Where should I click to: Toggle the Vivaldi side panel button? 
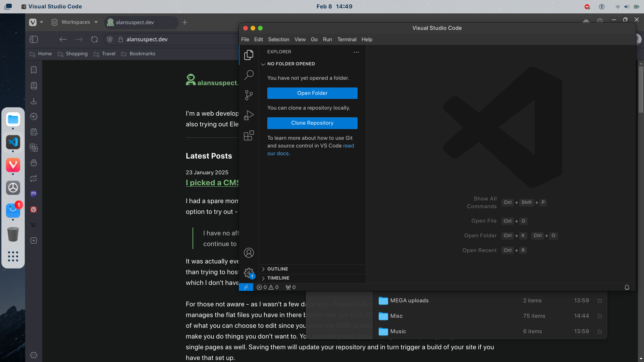click(34, 39)
